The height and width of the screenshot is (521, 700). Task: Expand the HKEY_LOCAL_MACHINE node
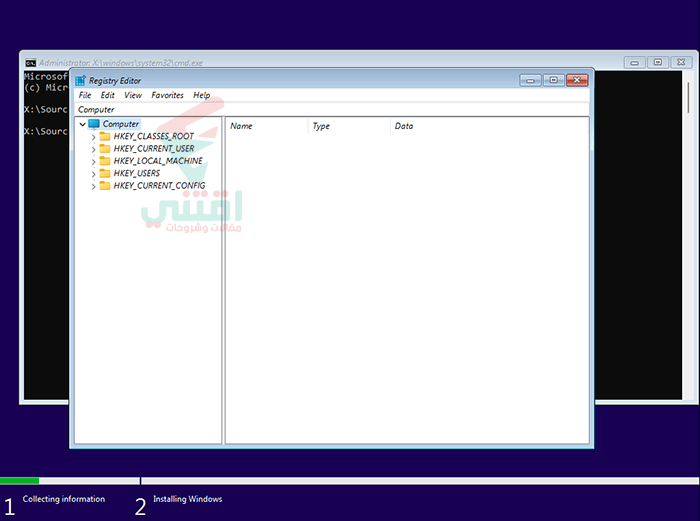tap(93, 162)
